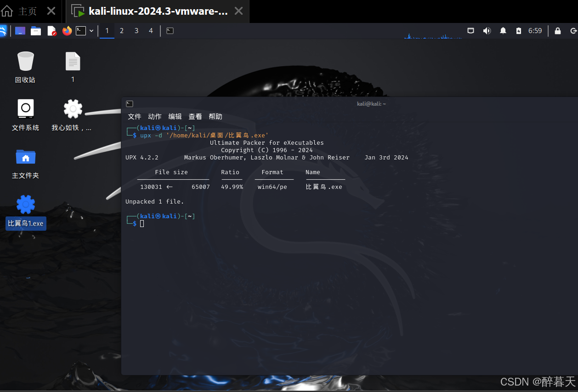This screenshot has width=578, height=392.
Task: Switch to workspace 3
Action: point(136,31)
